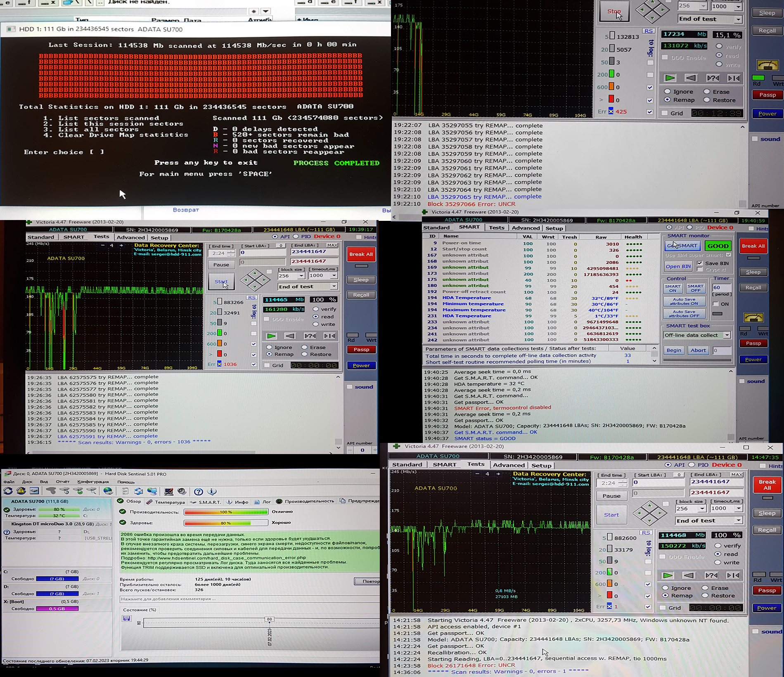Viewport: 784px width, 677px height.
Task: Click the comment input field in Hard Disk Sentinel
Action: 249,599
